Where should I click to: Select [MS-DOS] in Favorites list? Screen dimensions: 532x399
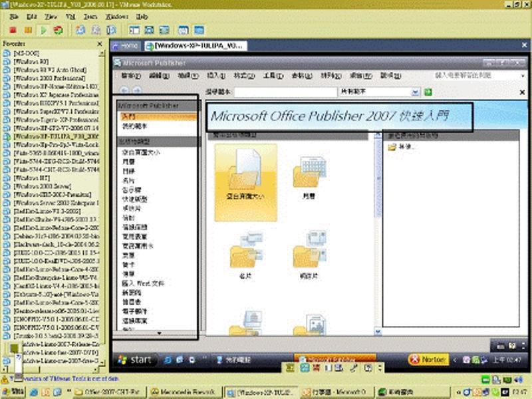coord(26,53)
